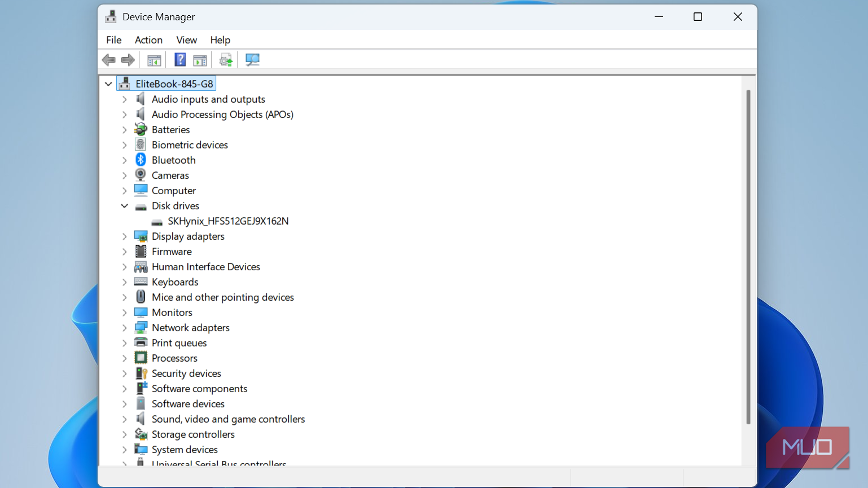Open the Action menu
Image resolution: width=868 pixels, height=488 pixels.
coord(148,40)
